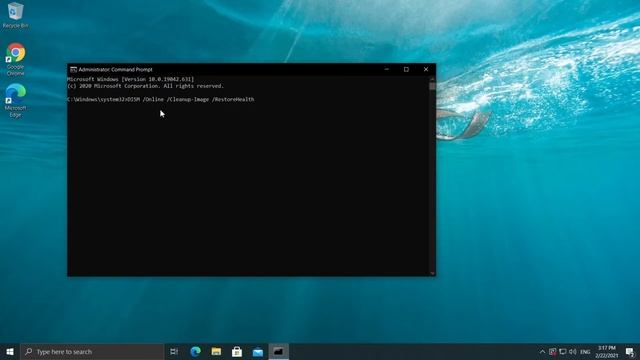Open the Google Chrome desktop shortcut
Screen dimensions: 640x360
(x=15, y=59)
